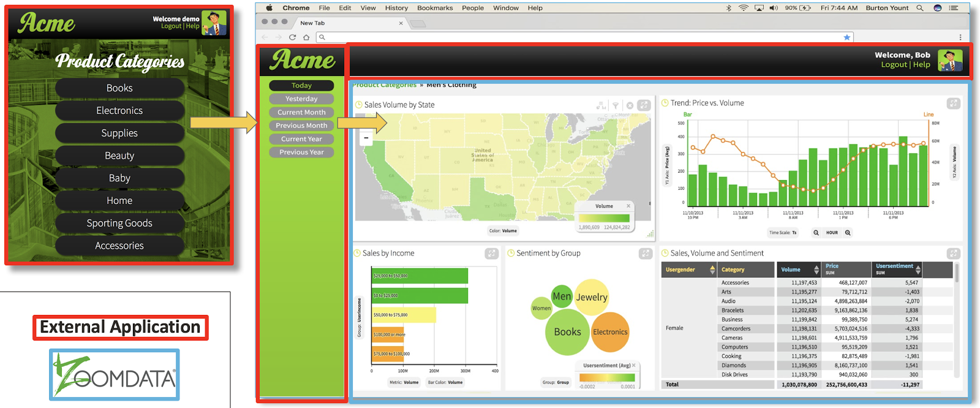
Task: Open the Y1 Axis Price (Avg) selector
Action: pyautogui.click(x=667, y=165)
